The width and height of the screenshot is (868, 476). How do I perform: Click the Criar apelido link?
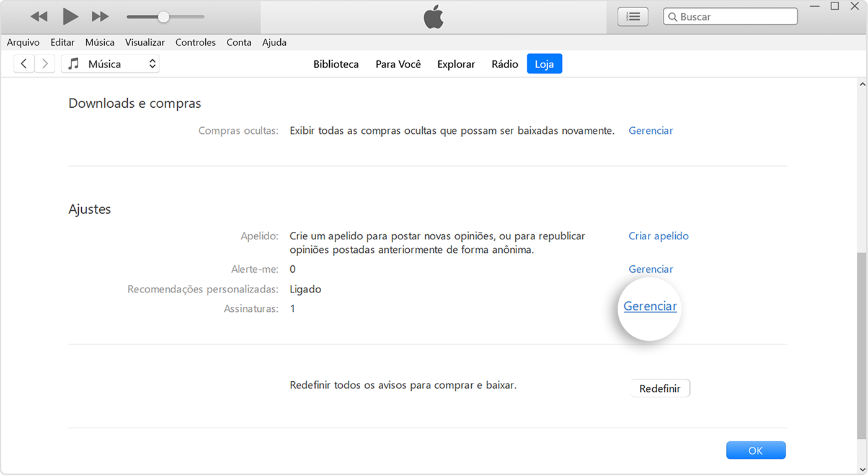click(x=658, y=236)
